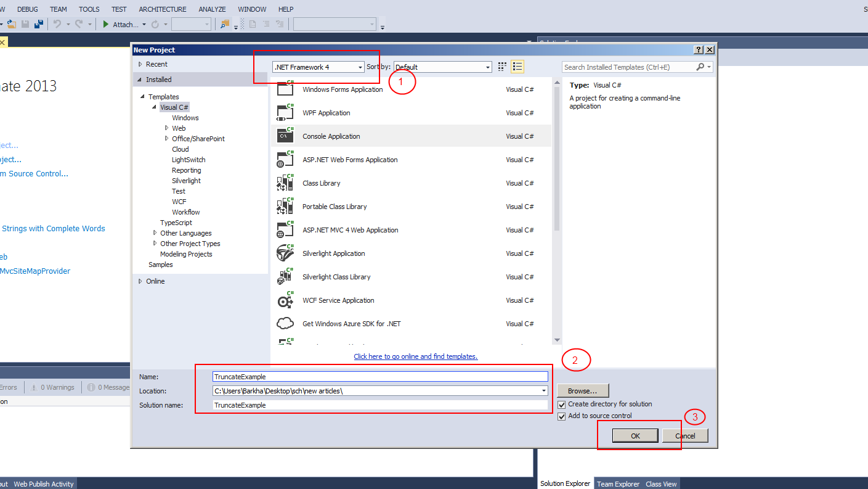The image size is (868, 489).
Task: Choose the Class Library template icon
Action: pos(285,183)
